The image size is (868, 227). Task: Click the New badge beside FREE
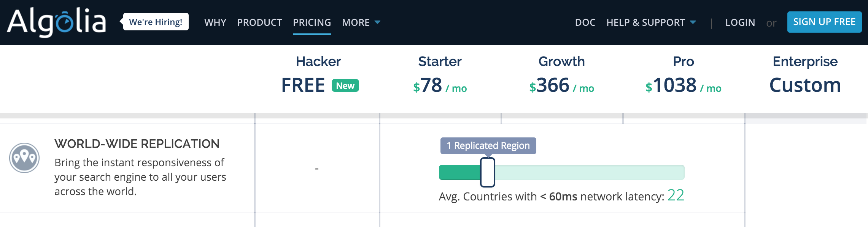tap(345, 85)
